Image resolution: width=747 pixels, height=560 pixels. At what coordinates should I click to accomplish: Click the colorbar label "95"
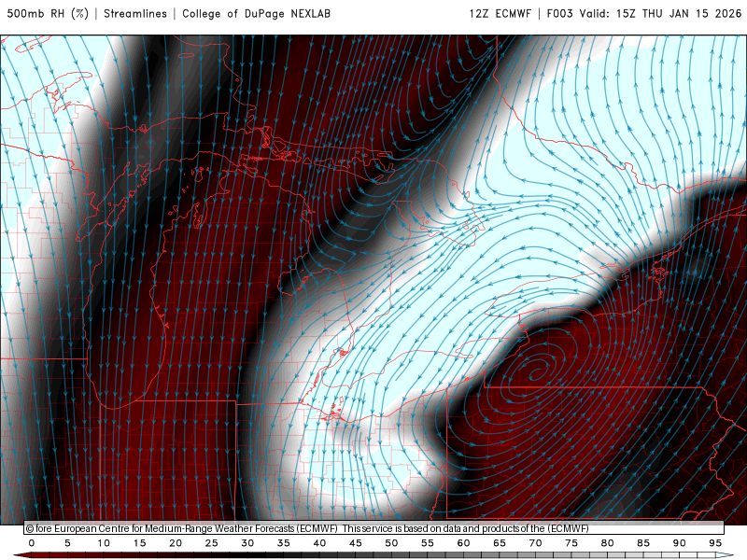point(715,543)
